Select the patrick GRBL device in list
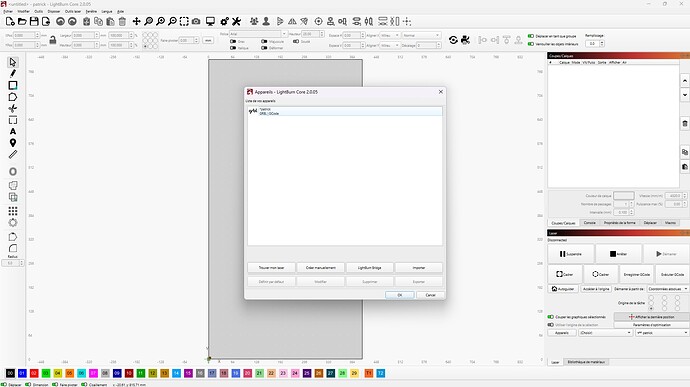The image size is (690, 387). pos(345,111)
